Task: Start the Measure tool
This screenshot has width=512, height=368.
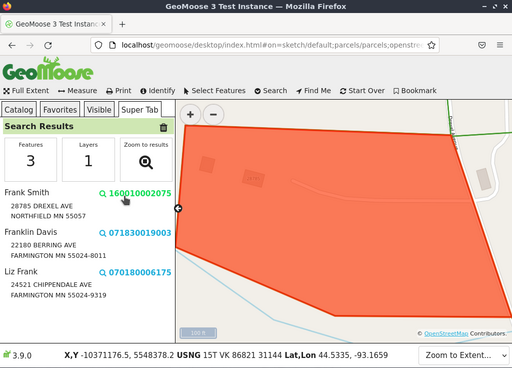Action: pyautogui.click(x=77, y=91)
